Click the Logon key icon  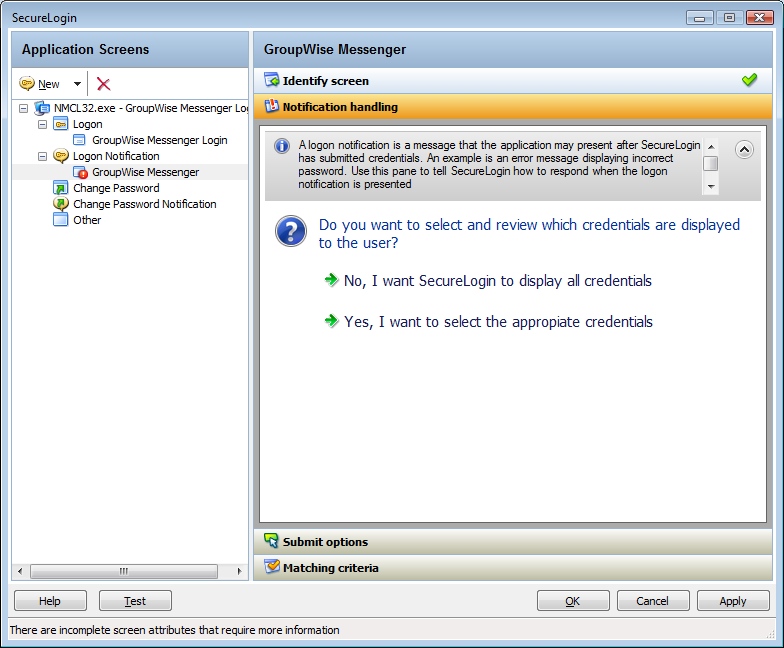point(60,124)
